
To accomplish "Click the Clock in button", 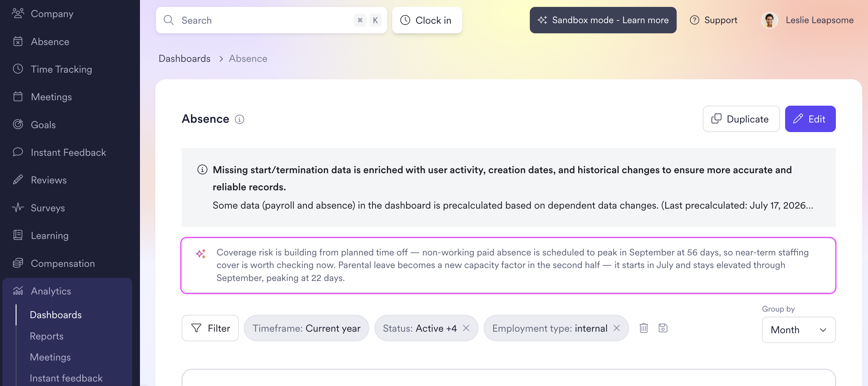I will coord(427,20).
